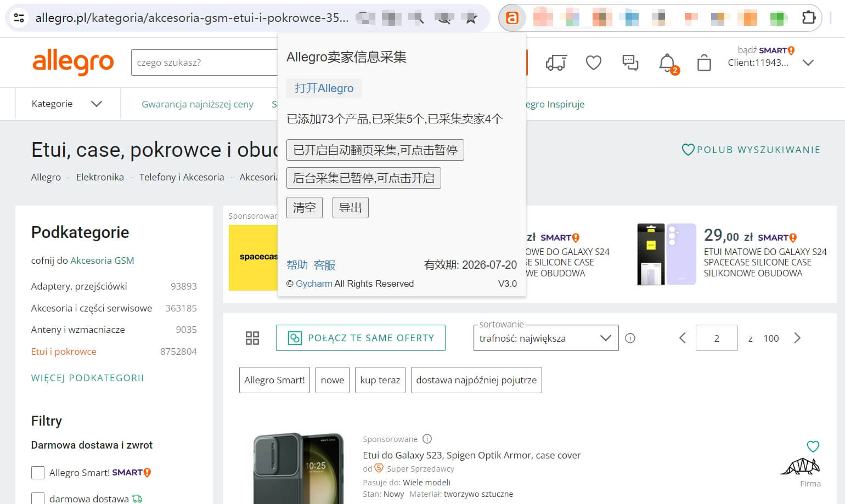This screenshot has height=504, width=845.
Task: Click WIĘCEJ PODKATEGORII link
Action: coord(87,378)
